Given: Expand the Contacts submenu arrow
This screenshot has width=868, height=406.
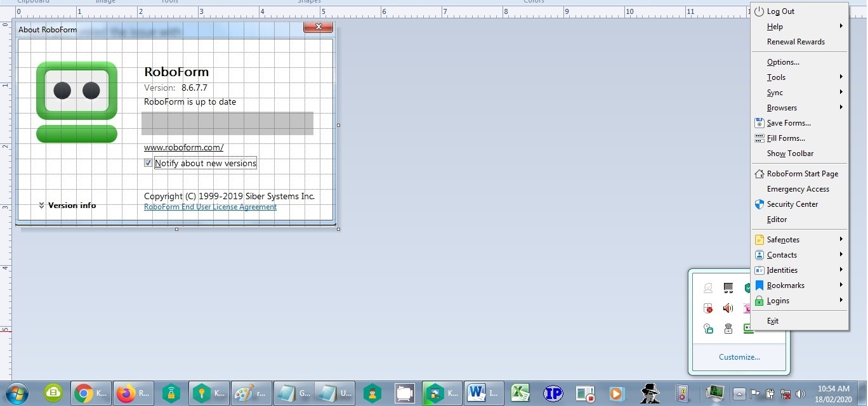Looking at the screenshot, I should pos(841,254).
